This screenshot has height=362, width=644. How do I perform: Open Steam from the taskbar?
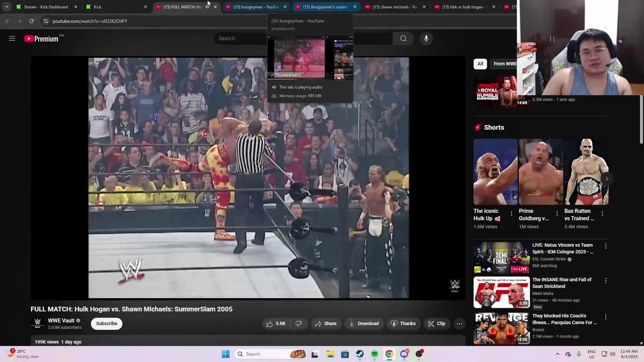tap(360, 354)
